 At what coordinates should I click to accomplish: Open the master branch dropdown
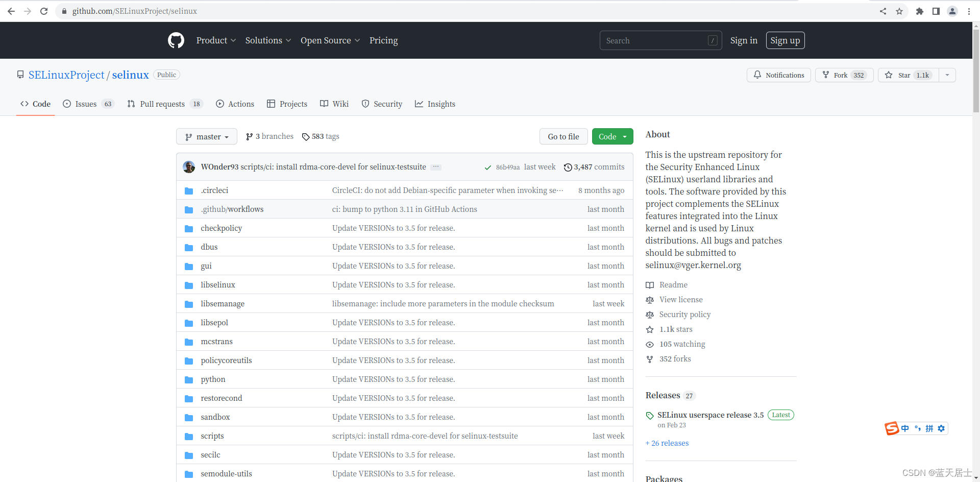point(206,136)
